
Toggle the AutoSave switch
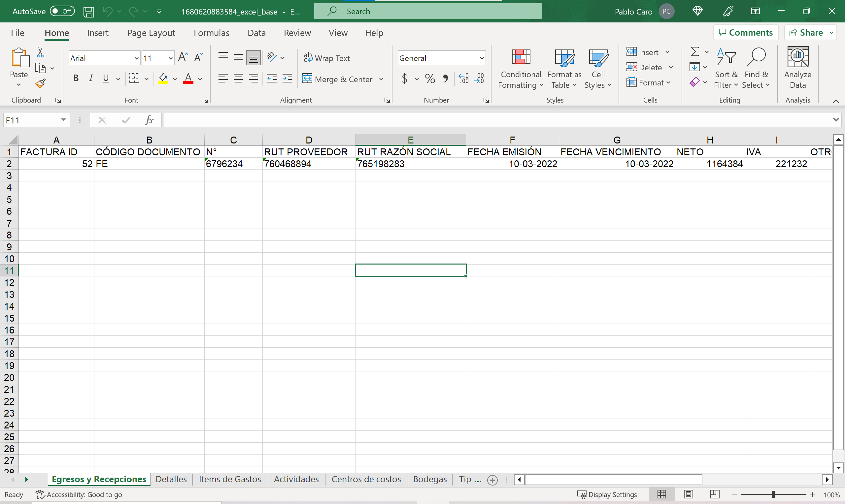tap(62, 11)
